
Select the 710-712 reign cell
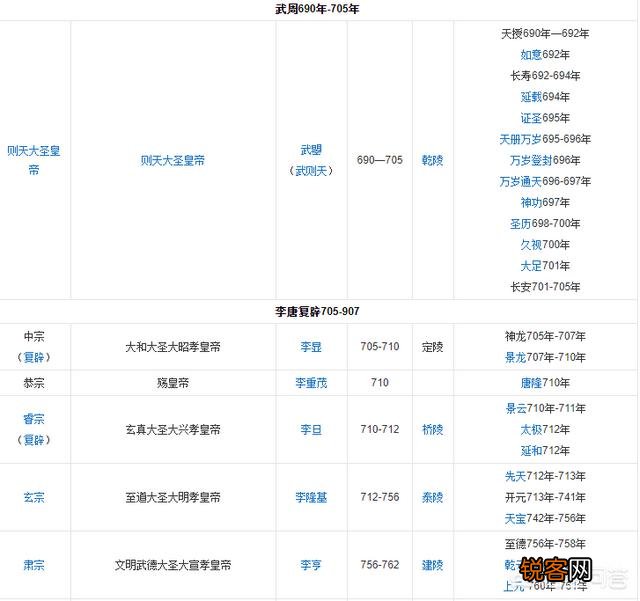pyautogui.click(x=380, y=429)
